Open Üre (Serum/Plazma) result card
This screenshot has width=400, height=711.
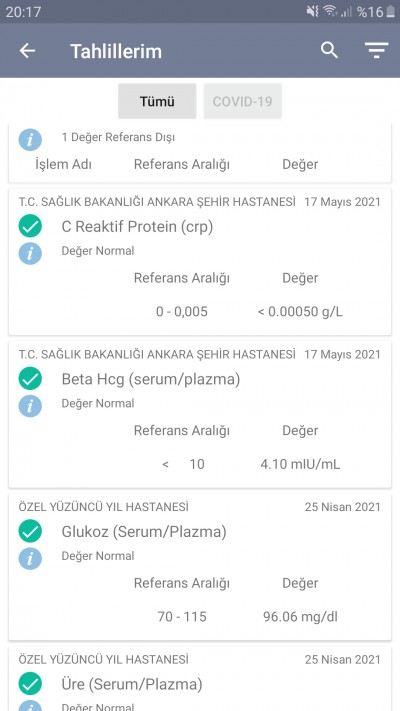click(x=200, y=679)
